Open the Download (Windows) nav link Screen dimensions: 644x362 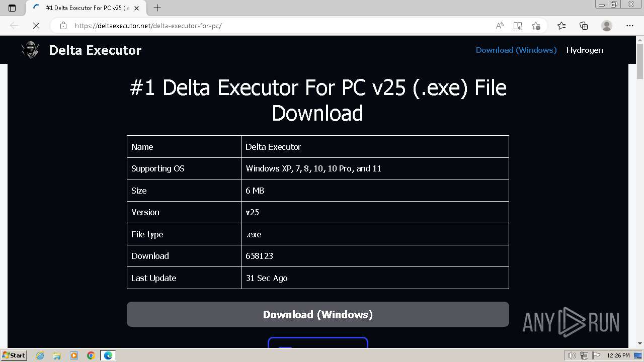[x=516, y=50]
